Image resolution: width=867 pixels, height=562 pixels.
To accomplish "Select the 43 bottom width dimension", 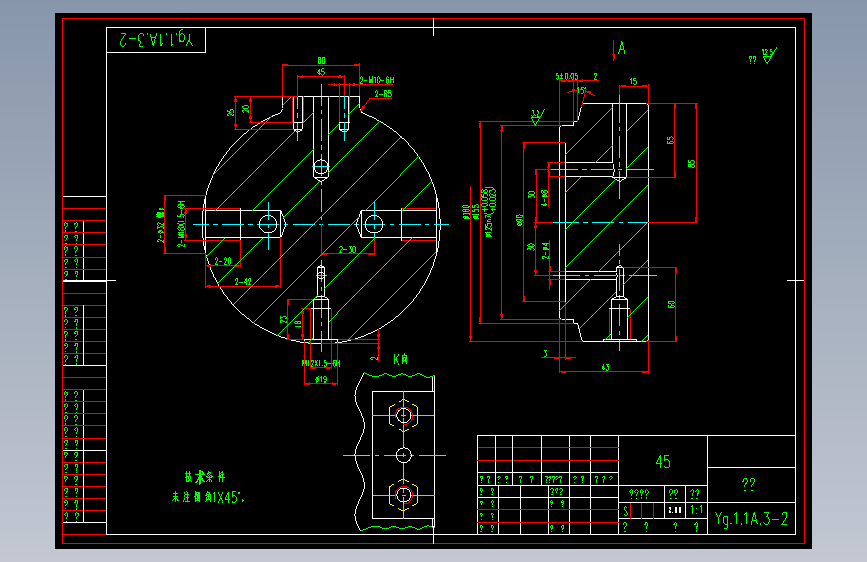I will pos(605,367).
